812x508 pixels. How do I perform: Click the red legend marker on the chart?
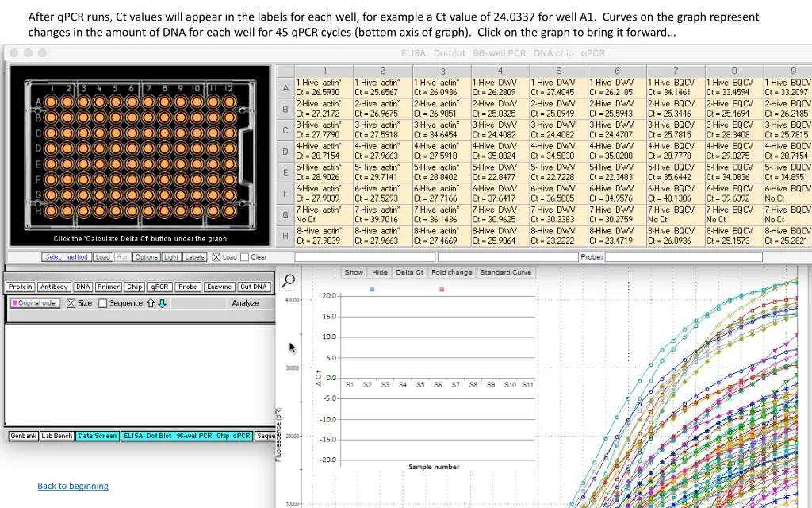click(442, 290)
